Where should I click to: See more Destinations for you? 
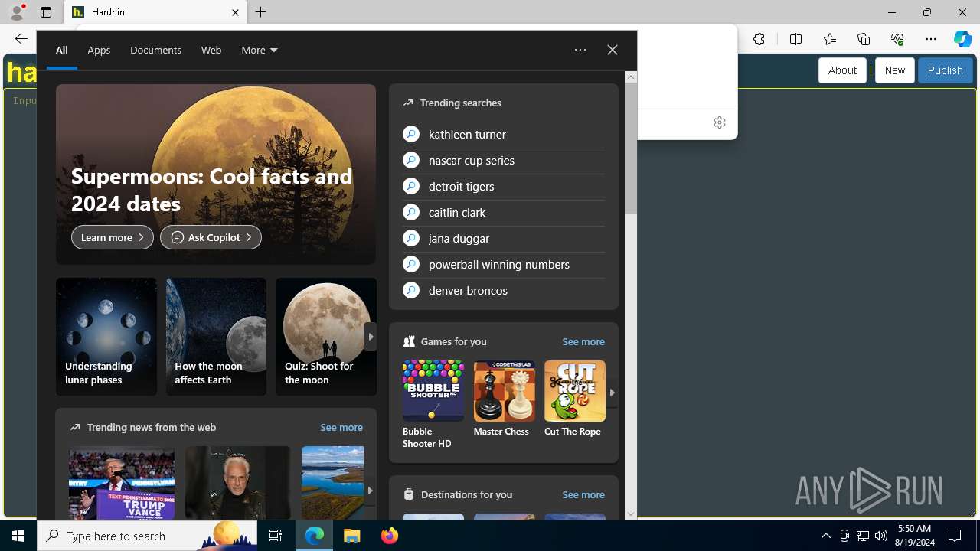click(x=583, y=494)
